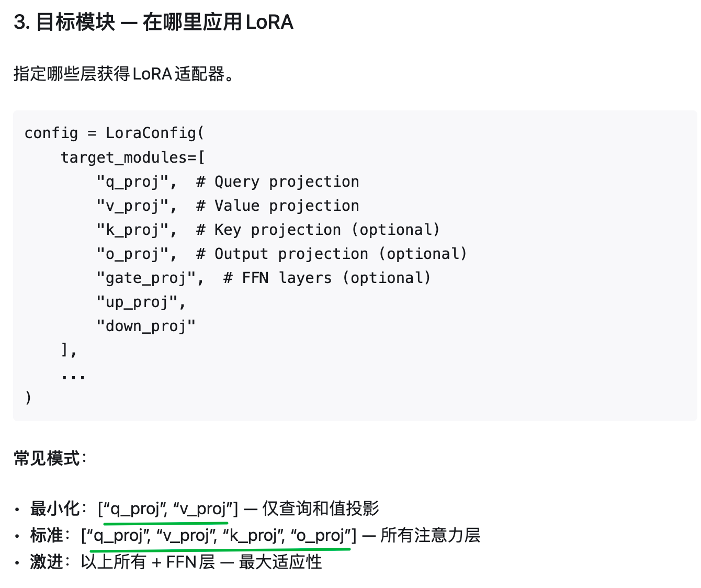
Task: Click the "标准" bullet label
Action: click(x=47, y=535)
